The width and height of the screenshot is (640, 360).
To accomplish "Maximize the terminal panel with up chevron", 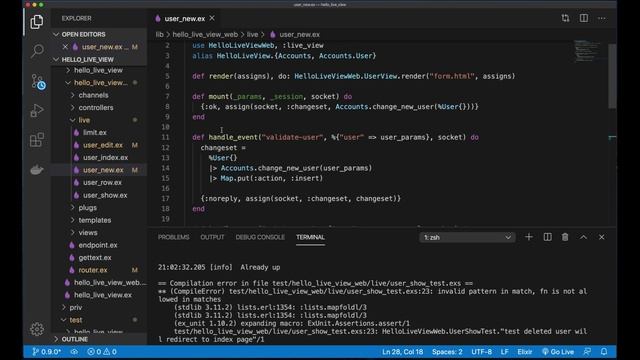I will point(584,237).
